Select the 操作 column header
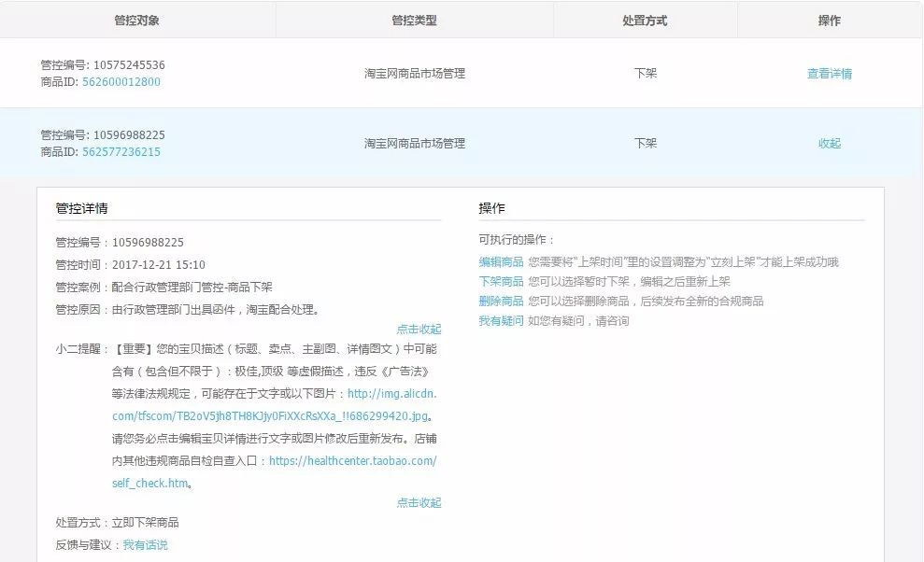This screenshot has height=562, width=924. coord(829,21)
